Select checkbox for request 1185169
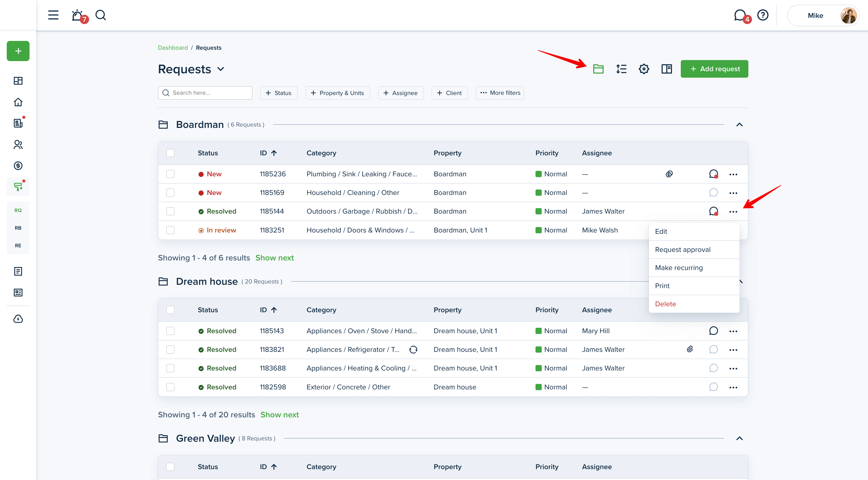The height and width of the screenshot is (480, 868). point(170,193)
